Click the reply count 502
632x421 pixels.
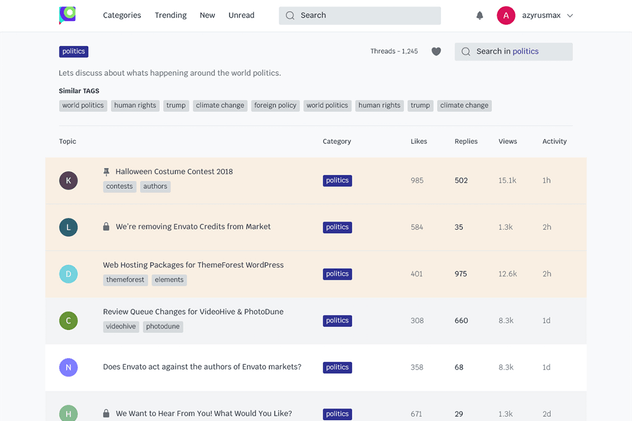coord(461,180)
